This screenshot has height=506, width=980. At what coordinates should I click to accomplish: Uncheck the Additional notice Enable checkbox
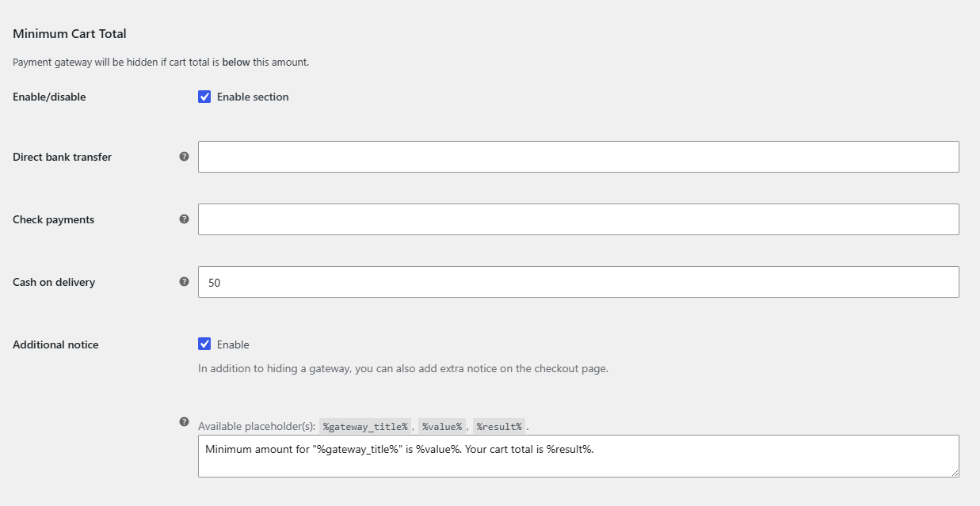pos(204,344)
